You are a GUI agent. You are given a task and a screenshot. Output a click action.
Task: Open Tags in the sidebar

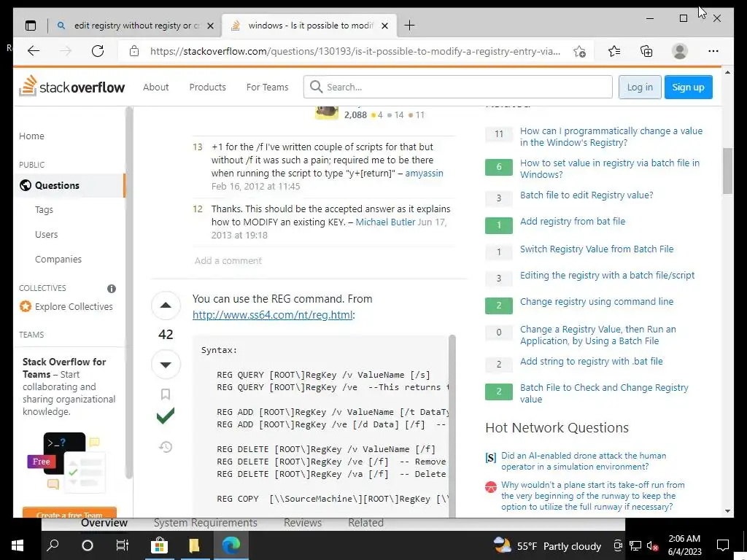[x=44, y=210]
